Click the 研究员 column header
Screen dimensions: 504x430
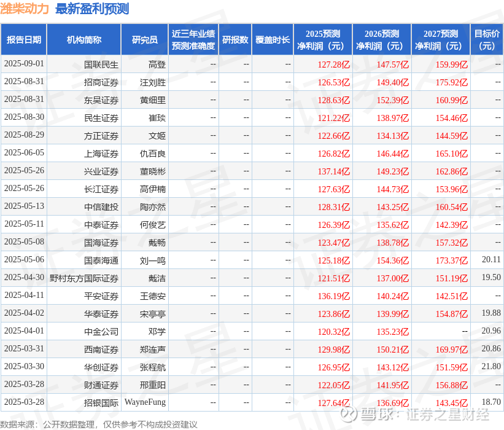(145, 39)
